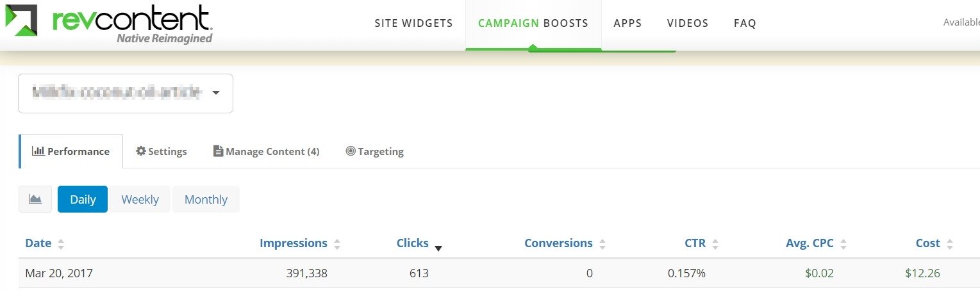
Task: Open the Videos page
Action: [688, 23]
